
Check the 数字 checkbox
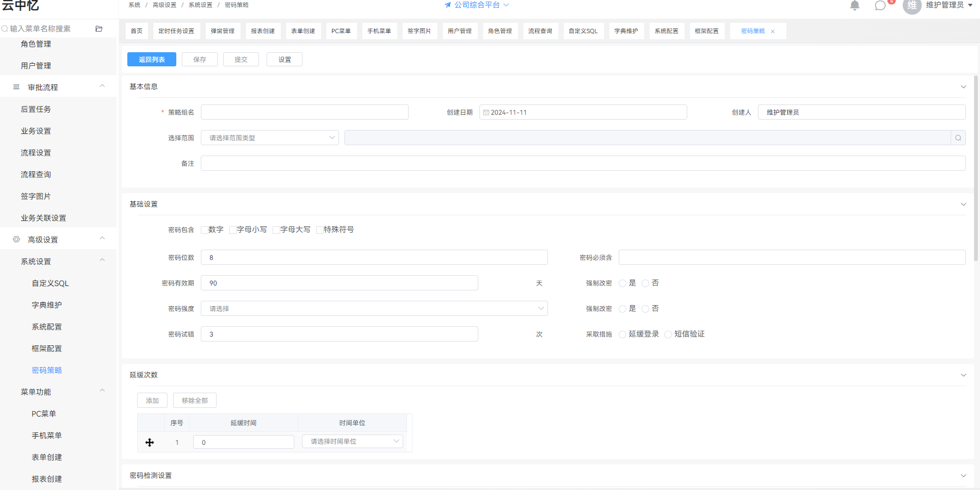(205, 230)
